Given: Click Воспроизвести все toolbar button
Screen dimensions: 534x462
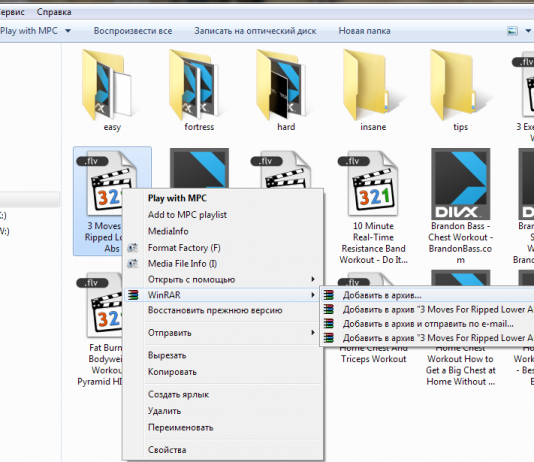Looking at the screenshot, I should click(133, 31).
